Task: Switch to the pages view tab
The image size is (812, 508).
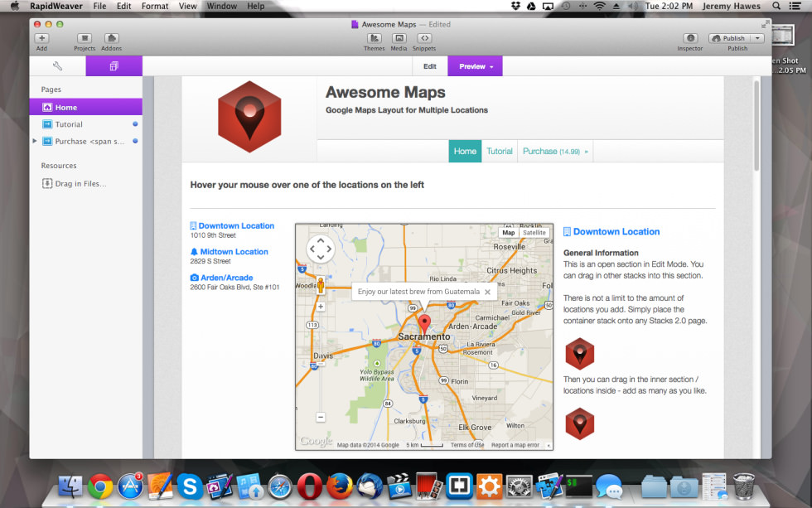Action: pyautogui.click(x=114, y=66)
